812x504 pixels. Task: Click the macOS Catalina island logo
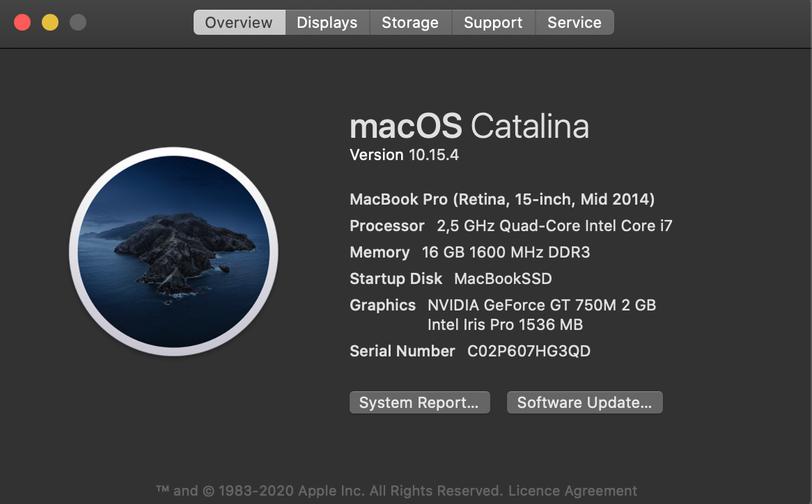click(173, 251)
